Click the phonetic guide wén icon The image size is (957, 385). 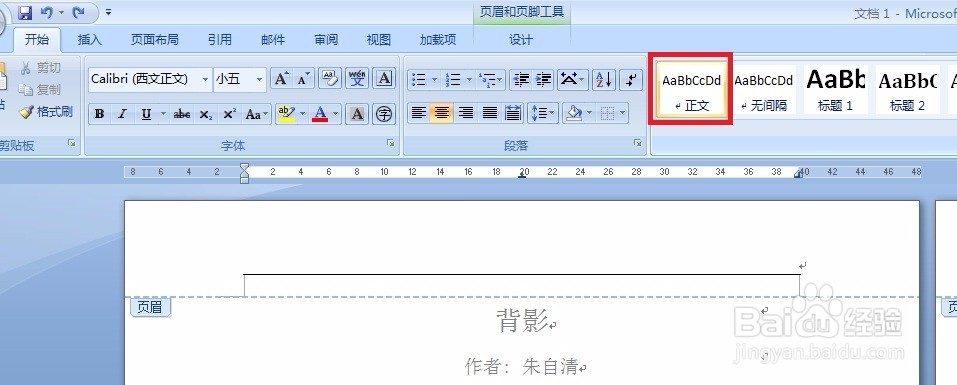coord(357,79)
